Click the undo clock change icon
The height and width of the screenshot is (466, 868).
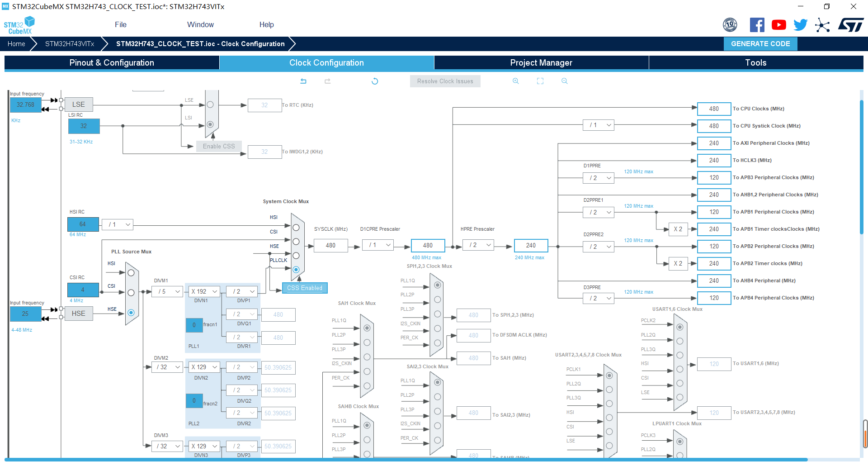(x=303, y=81)
